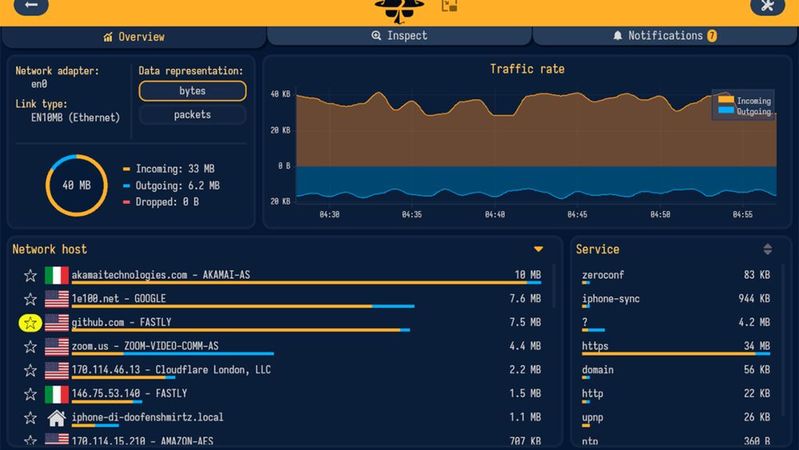Click the Italy flag next to akamaitechnologies.com
Image resolution: width=799 pixels, height=450 pixels.
56,275
